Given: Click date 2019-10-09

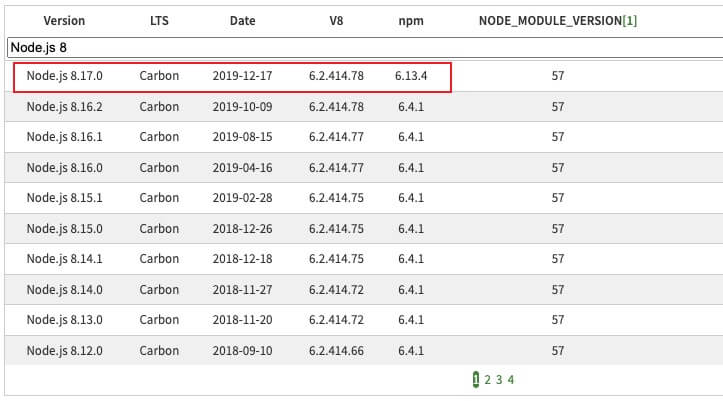Looking at the screenshot, I should [243, 106].
